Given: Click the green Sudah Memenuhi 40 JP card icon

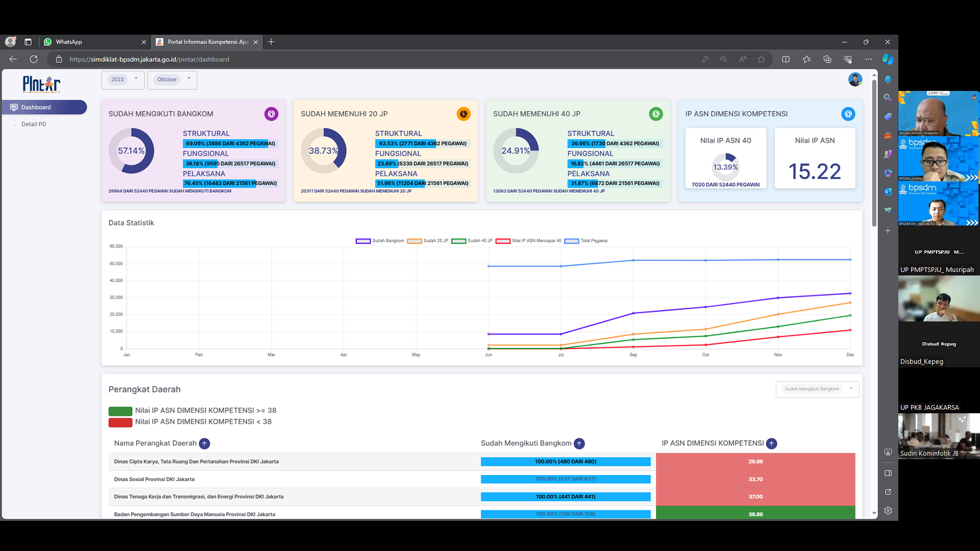Looking at the screenshot, I should (656, 114).
